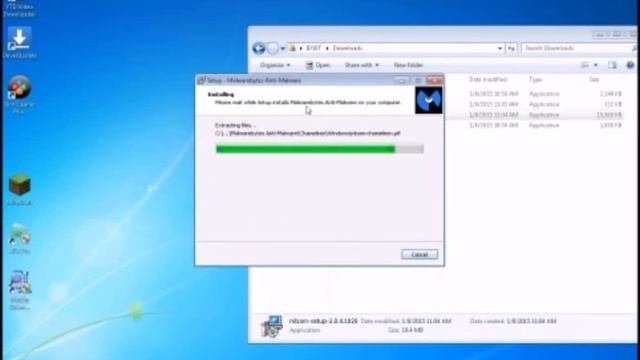The image size is (640, 360).
Task: Expand the address bar history dropdown
Action: pyautogui.click(x=500, y=49)
